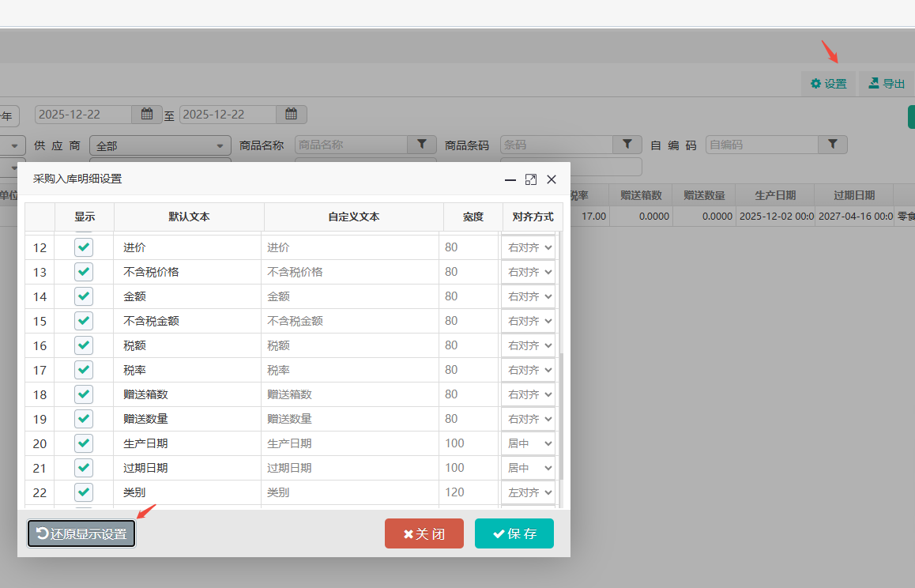Click the export button icon
915x588 pixels.
coord(874,83)
